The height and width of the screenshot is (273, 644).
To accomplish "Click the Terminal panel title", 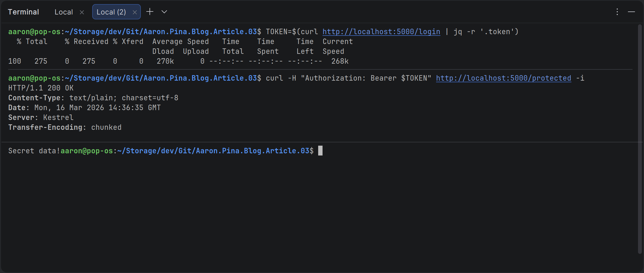I will [x=23, y=12].
